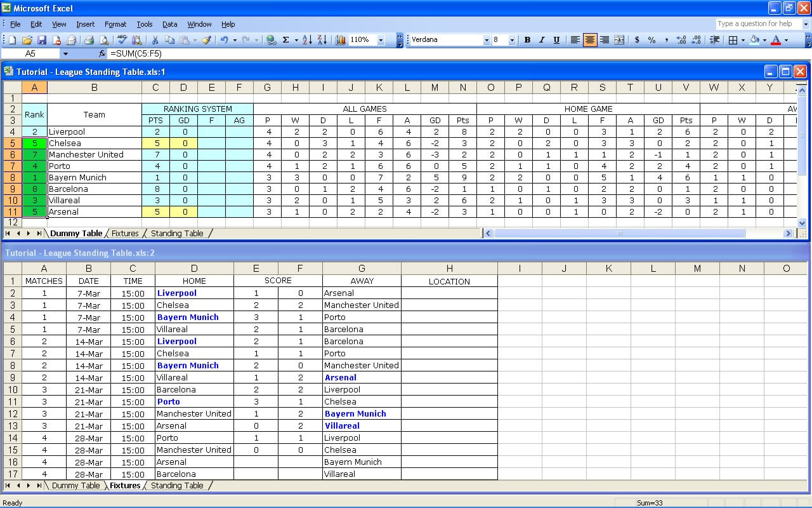Select row 12 header in the lower window
This screenshot has width=812, height=508.
13,414
